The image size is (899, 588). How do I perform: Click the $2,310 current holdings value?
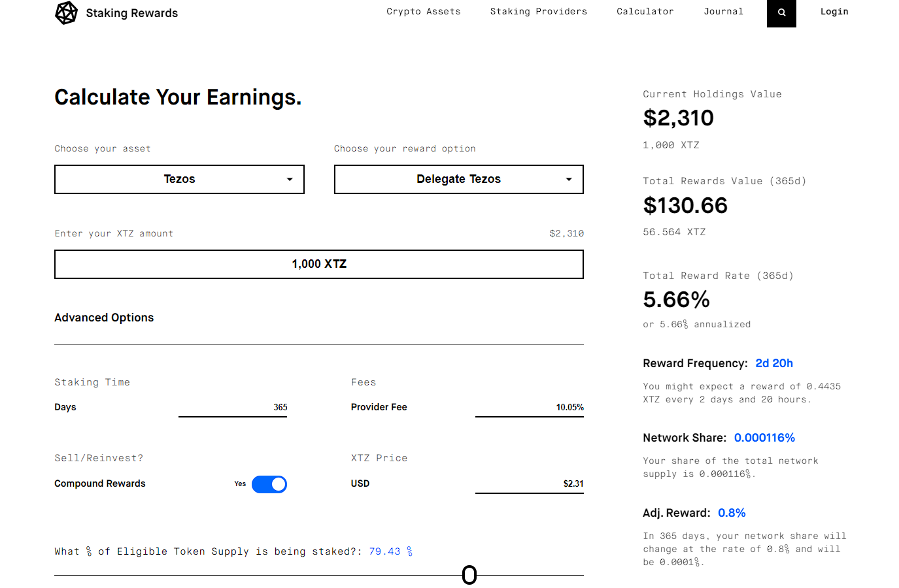678,118
